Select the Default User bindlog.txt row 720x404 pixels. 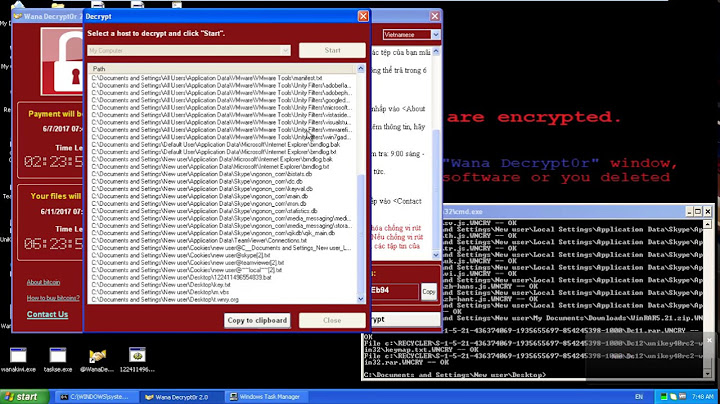point(214,152)
